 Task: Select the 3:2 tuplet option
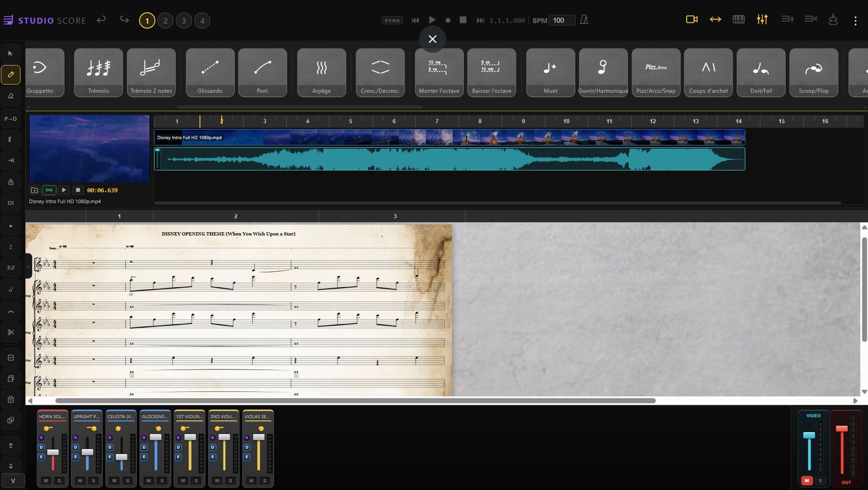click(10, 267)
